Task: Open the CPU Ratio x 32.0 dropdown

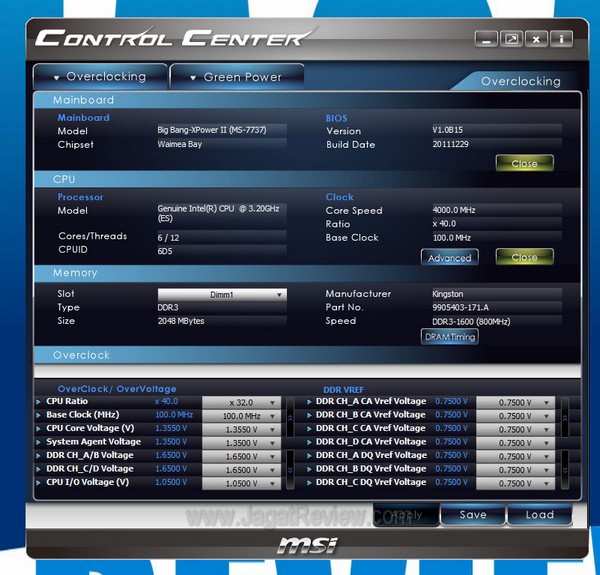Action: (x=241, y=402)
